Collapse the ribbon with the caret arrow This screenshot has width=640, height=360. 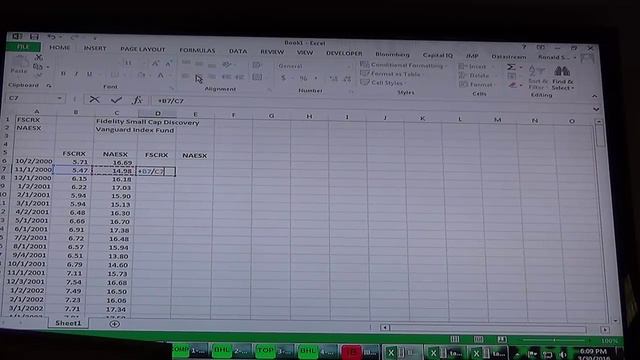tap(594, 96)
